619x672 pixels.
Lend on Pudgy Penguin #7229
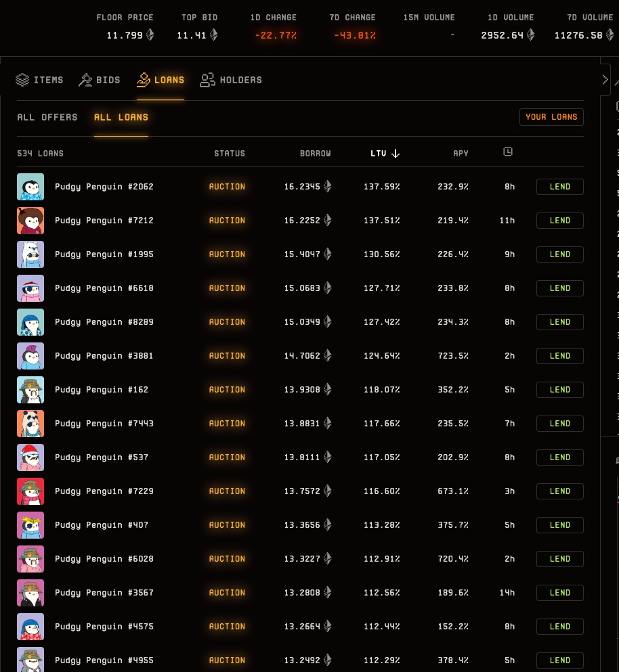coord(560,491)
